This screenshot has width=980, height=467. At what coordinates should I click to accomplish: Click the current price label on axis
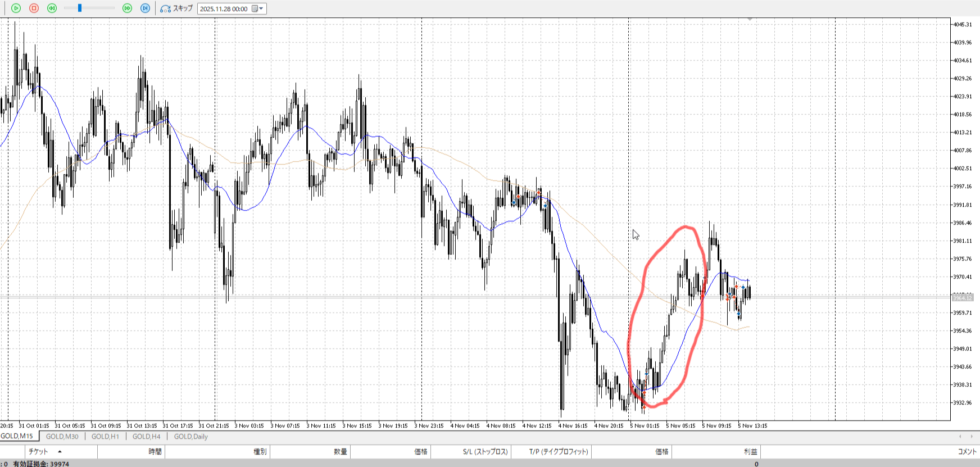coord(962,297)
